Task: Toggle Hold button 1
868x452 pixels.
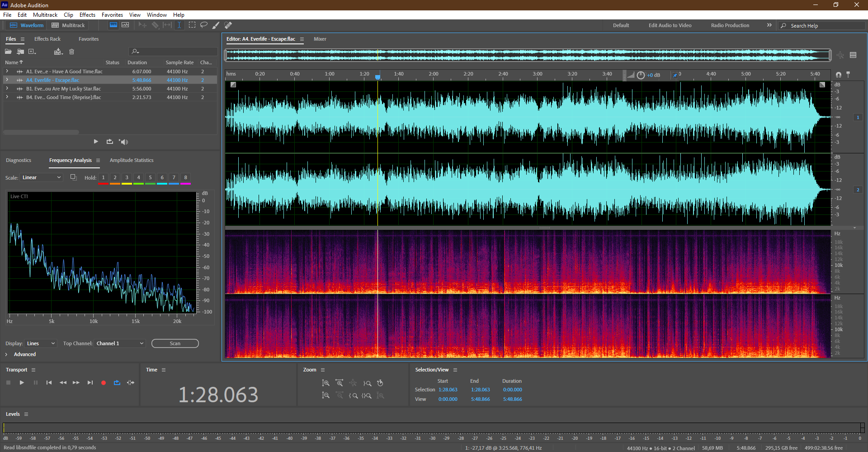Action: click(x=103, y=178)
